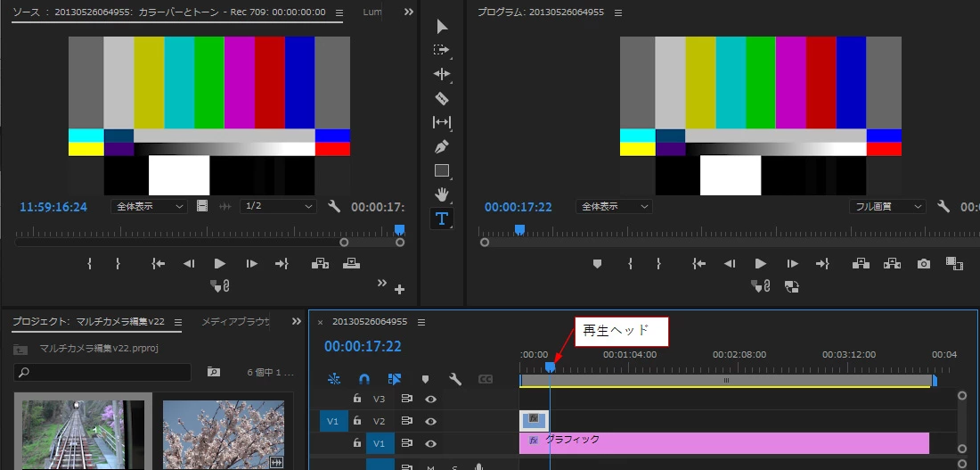Toggle timeline Snap magnet button

[x=364, y=379]
